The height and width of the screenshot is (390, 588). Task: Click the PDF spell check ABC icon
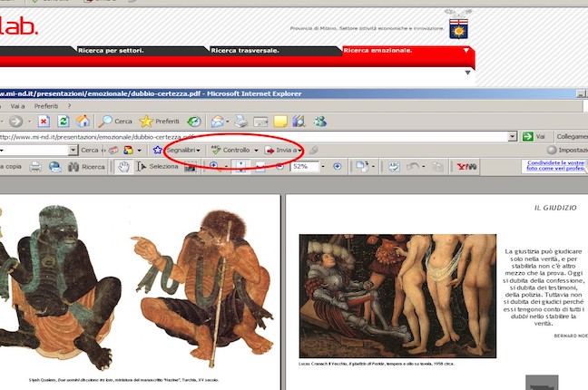[x=394, y=167]
